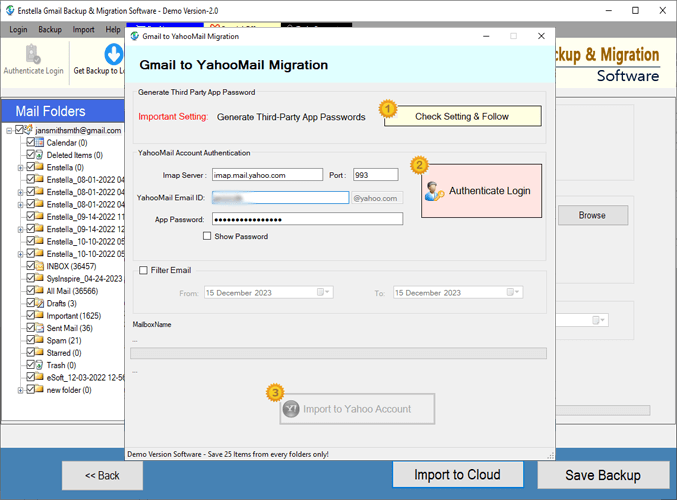Open the From date picker dropdown

tap(324, 293)
